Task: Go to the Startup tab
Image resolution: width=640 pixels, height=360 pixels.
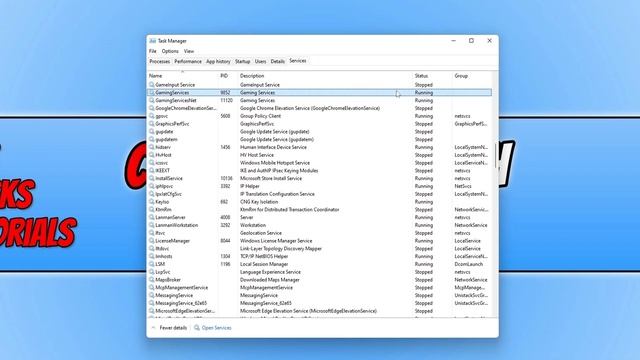Action: point(242,61)
